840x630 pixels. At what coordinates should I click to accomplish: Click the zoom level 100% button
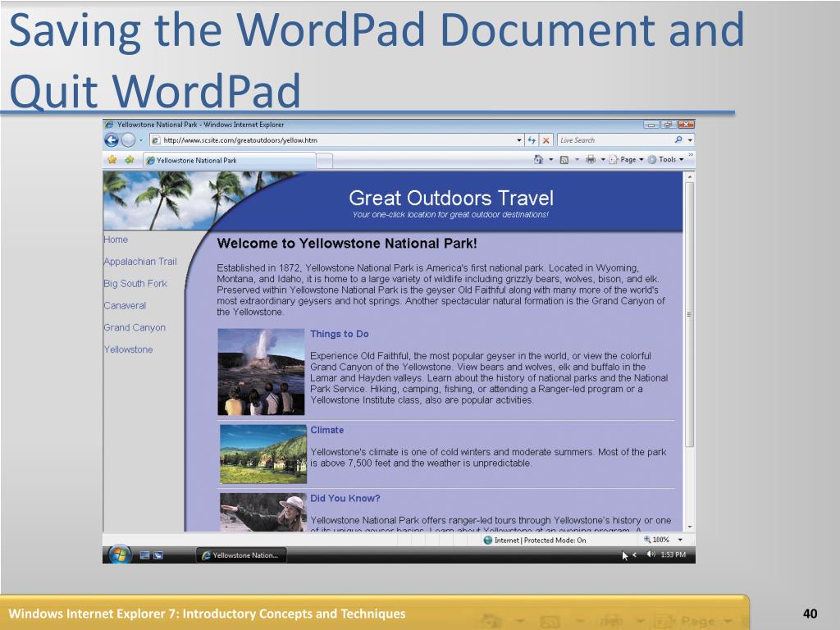point(657,540)
